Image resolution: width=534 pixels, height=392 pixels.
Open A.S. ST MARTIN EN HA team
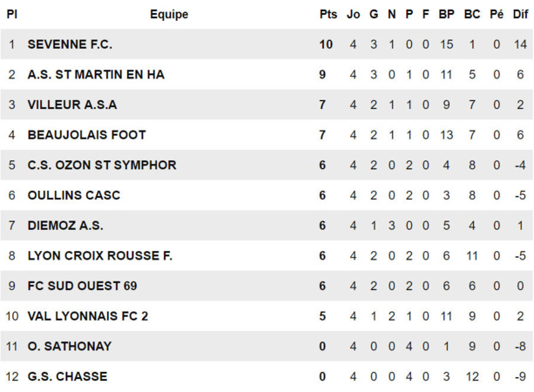96,75
